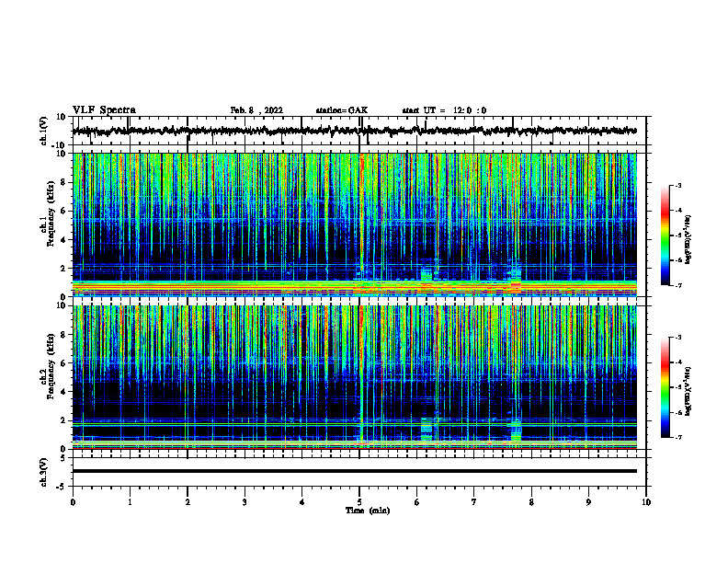Click the '10' label on ch.2 frequency axis
The image size is (728, 563).
[61, 305]
